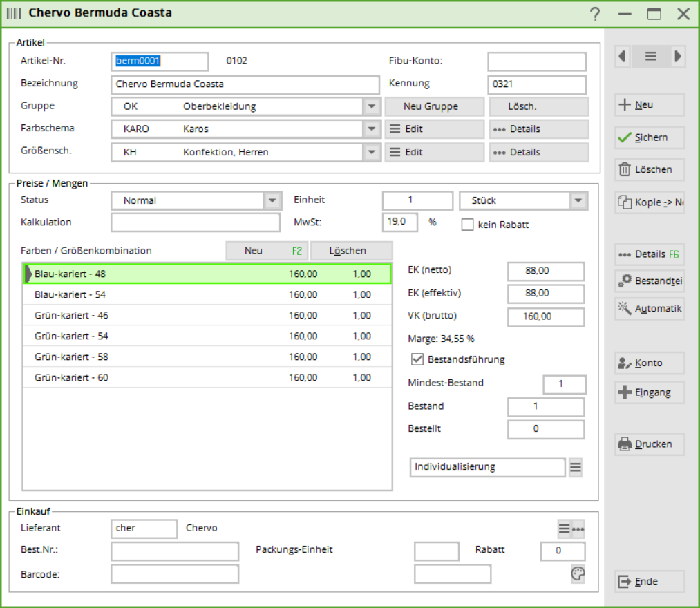Select the Grün-kariert - 54 row
This screenshot has height=608, width=700.
207,336
